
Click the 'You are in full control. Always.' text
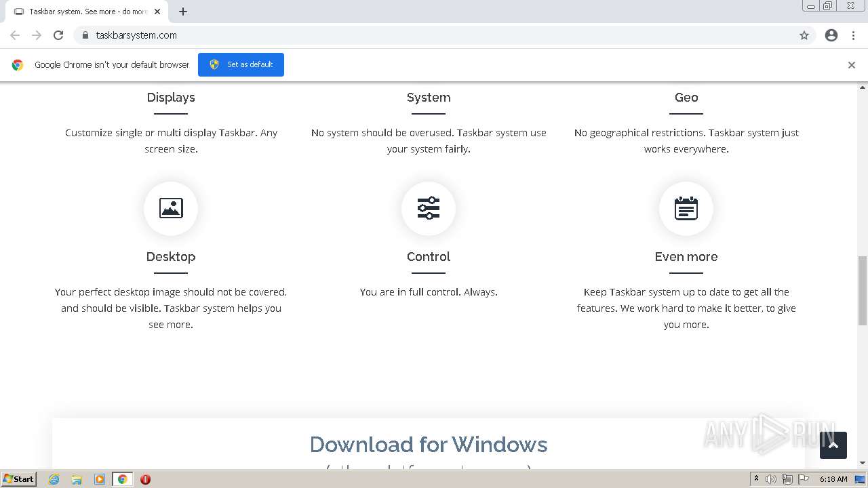click(x=429, y=292)
